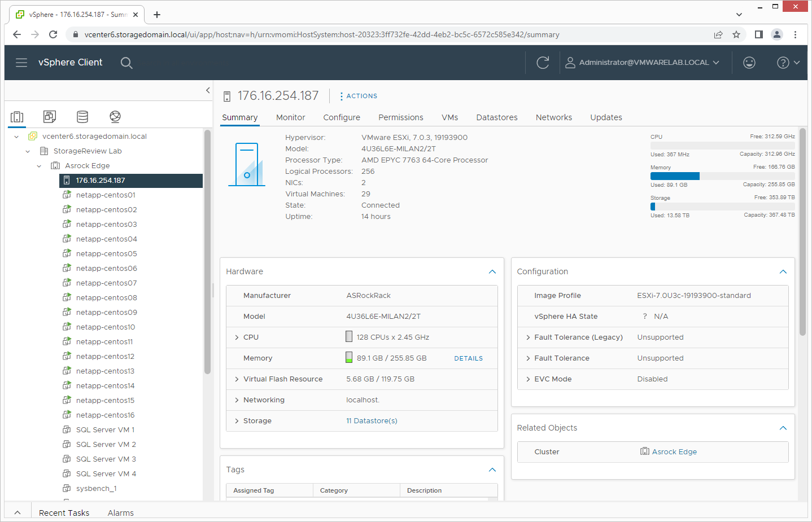
Task: Click the netapp-centos07 VM icon
Action: (x=67, y=283)
